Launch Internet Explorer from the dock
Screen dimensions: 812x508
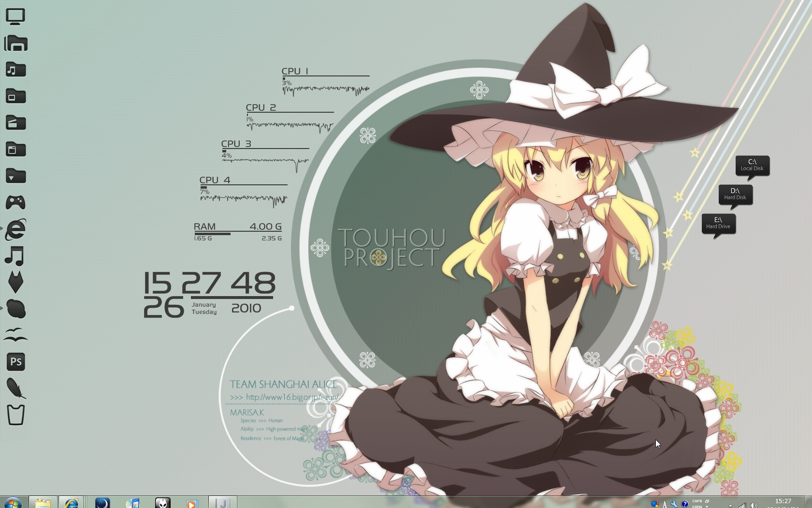15,229
